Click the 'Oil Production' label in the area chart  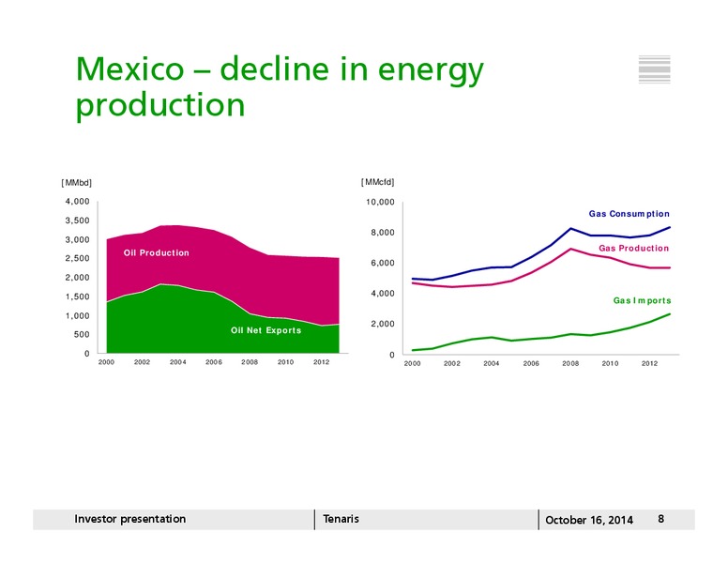[157, 252]
